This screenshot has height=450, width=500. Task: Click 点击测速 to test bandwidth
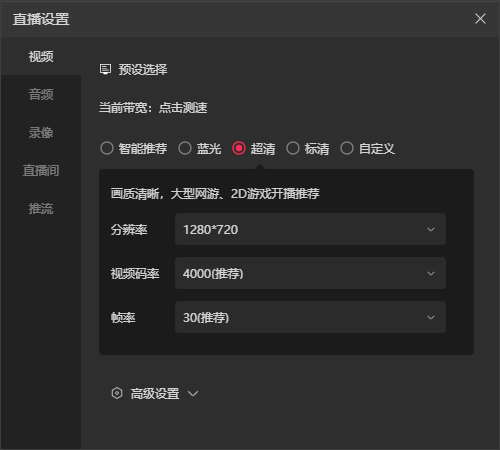183,108
